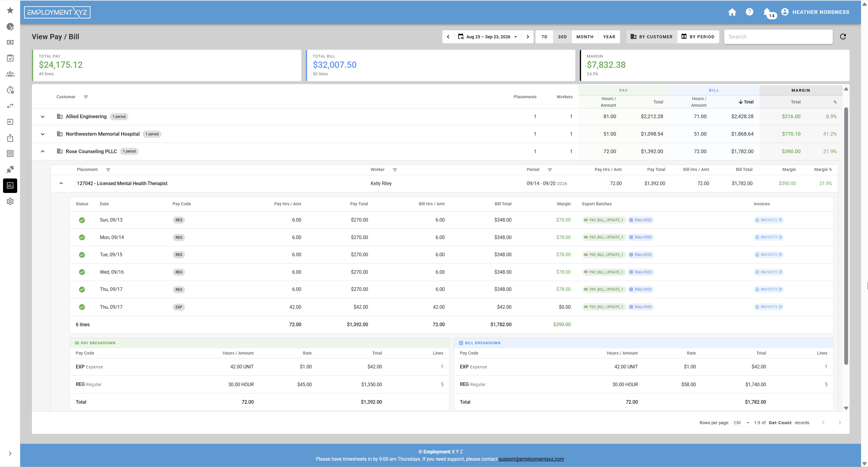Click the Worker column filter icon
Image resolution: width=868 pixels, height=467 pixels.
pyautogui.click(x=395, y=170)
